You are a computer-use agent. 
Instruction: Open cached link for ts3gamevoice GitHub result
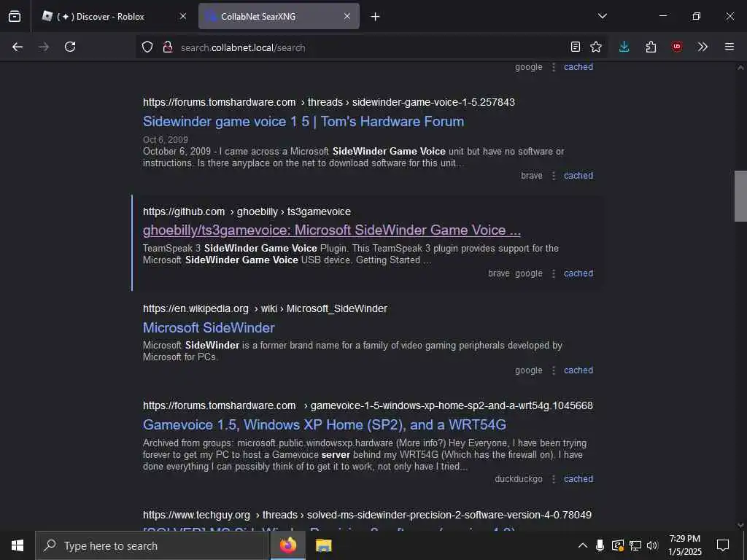coord(578,273)
